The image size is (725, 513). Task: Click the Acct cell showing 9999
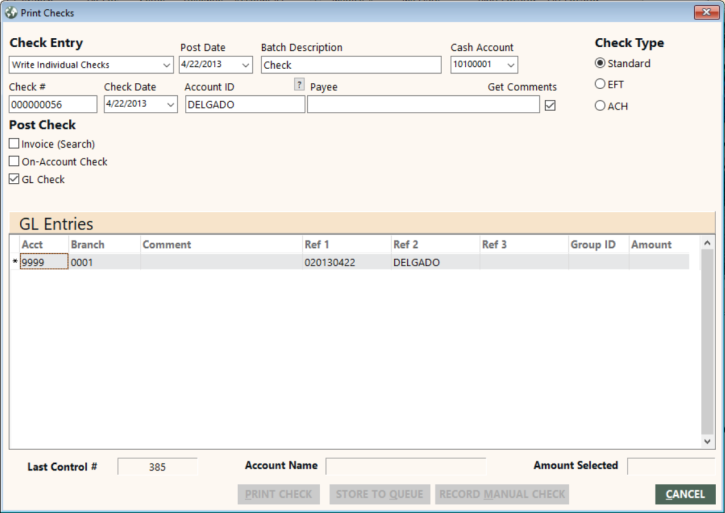click(44, 262)
